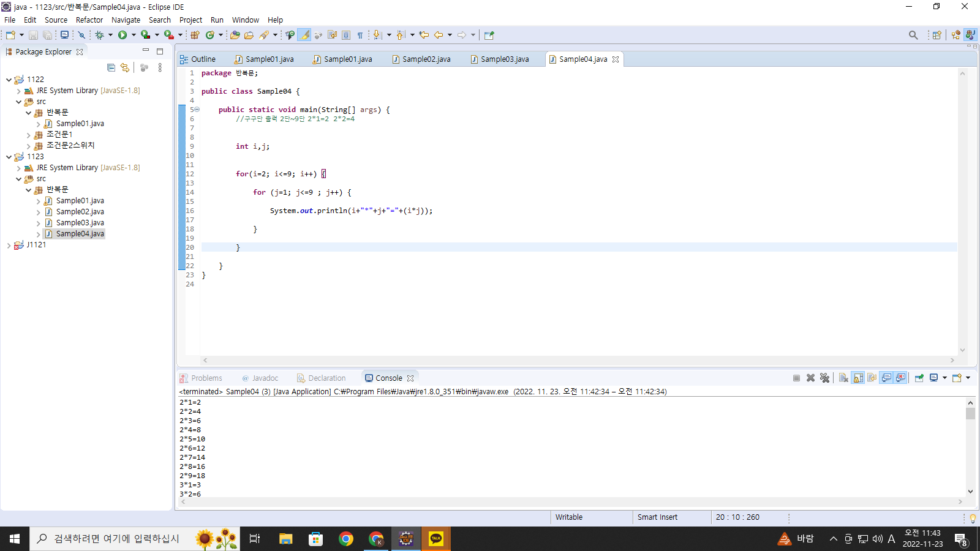
Task: Click the Open Perspective icon
Action: [x=937, y=35]
